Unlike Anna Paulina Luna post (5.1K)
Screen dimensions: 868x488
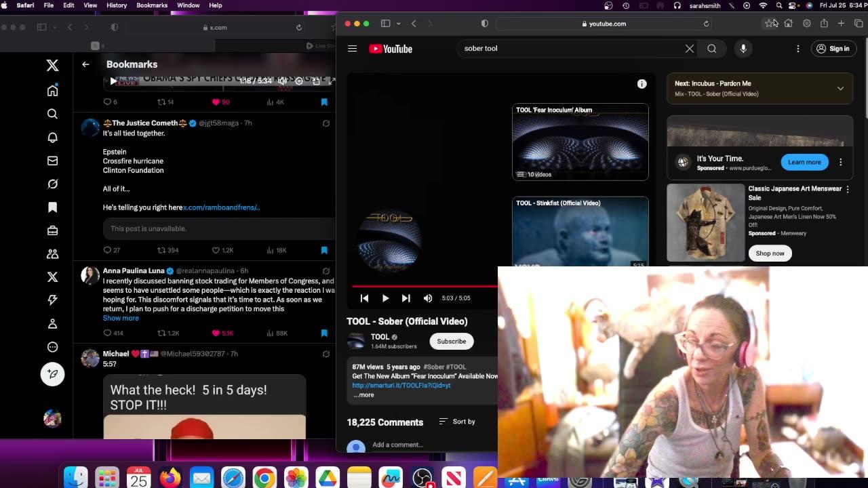click(x=216, y=333)
